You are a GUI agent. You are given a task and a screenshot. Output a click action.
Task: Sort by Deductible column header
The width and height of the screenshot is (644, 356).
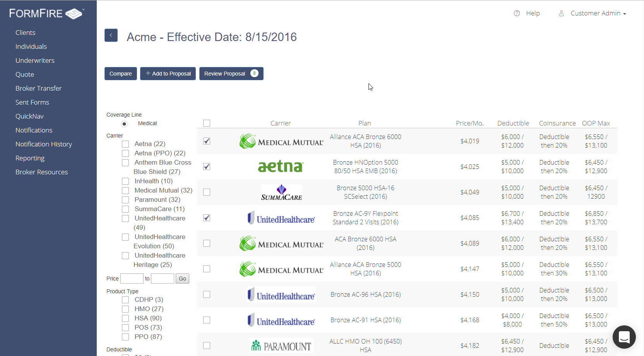click(513, 123)
